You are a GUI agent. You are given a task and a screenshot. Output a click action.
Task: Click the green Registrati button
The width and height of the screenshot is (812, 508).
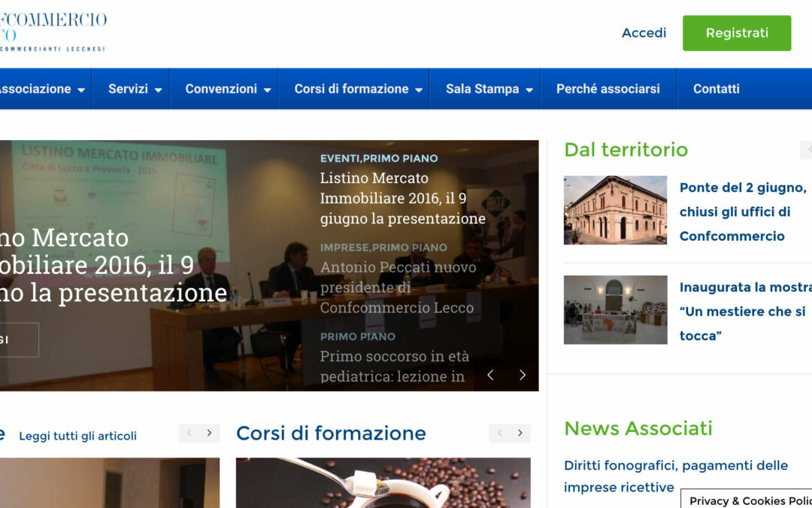pyautogui.click(x=737, y=33)
